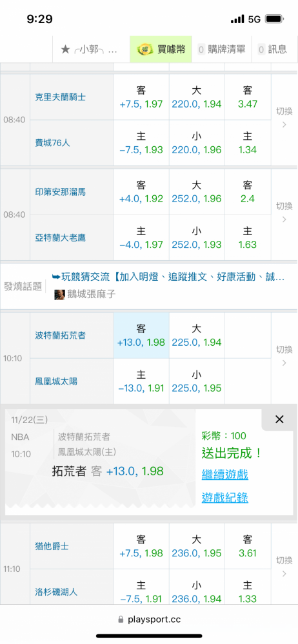The height and width of the screenshot is (644, 298).
Task: Open the 費城76人 team link
Action: coord(53,142)
